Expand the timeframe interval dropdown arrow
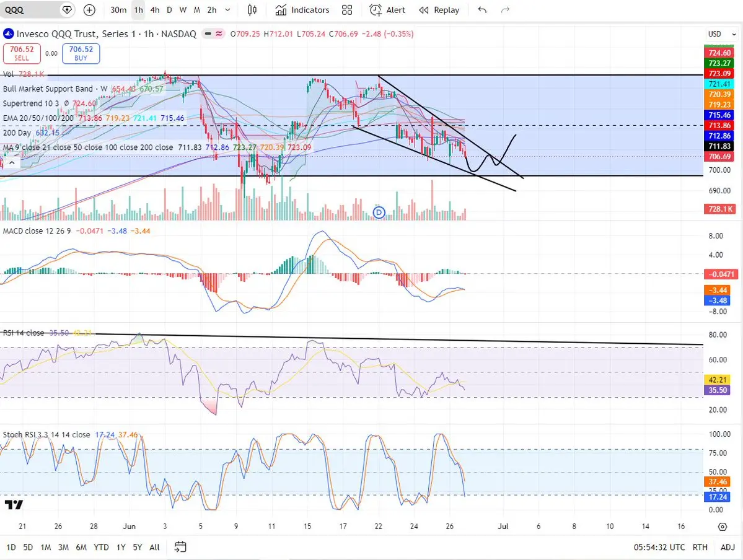This screenshot has width=743, height=560. coord(228,10)
